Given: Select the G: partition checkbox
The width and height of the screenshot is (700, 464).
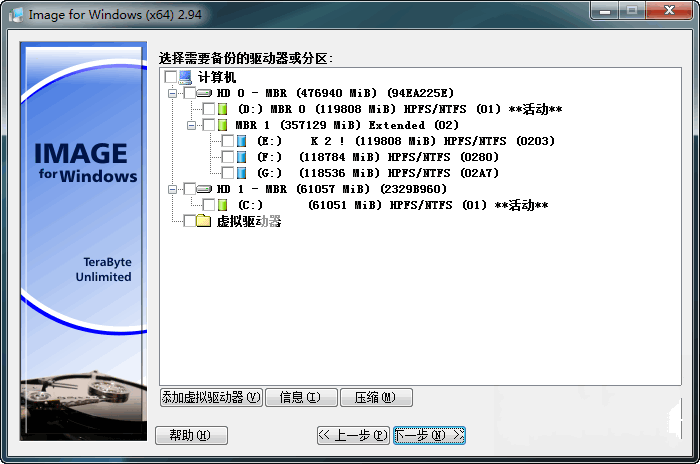Looking at the screenshot, I should click(228, 173).
